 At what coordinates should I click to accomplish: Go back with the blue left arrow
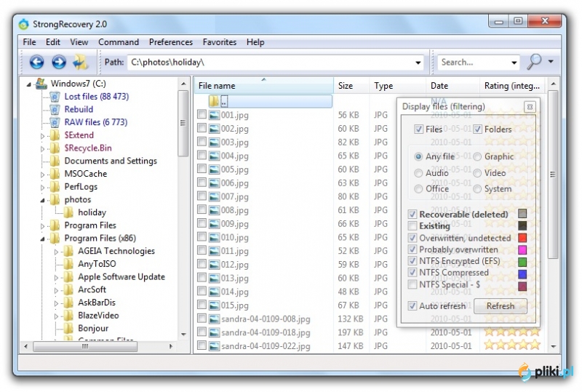tap(36, 62)
